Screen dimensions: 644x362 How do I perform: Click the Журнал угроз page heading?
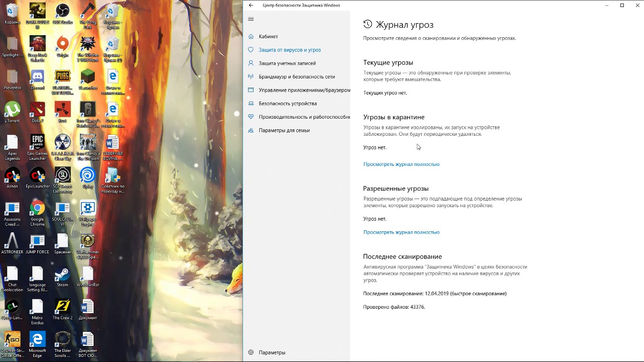click(405, 25)
